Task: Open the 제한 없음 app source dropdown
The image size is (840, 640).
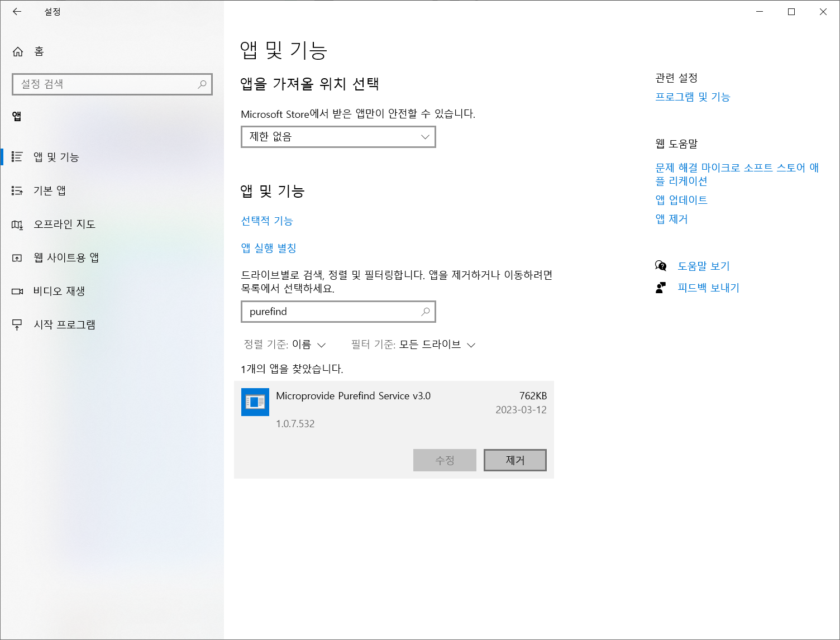Action: pos(338,137)
